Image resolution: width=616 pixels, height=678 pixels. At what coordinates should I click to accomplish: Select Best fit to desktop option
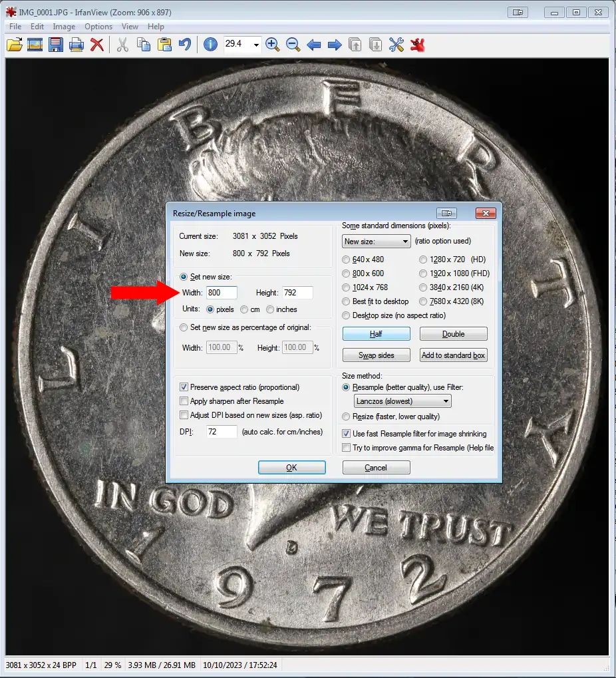[x=346, y=301]
